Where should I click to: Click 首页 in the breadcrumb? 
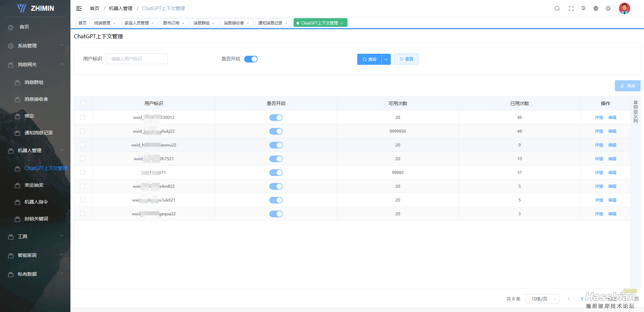[95, 8]
